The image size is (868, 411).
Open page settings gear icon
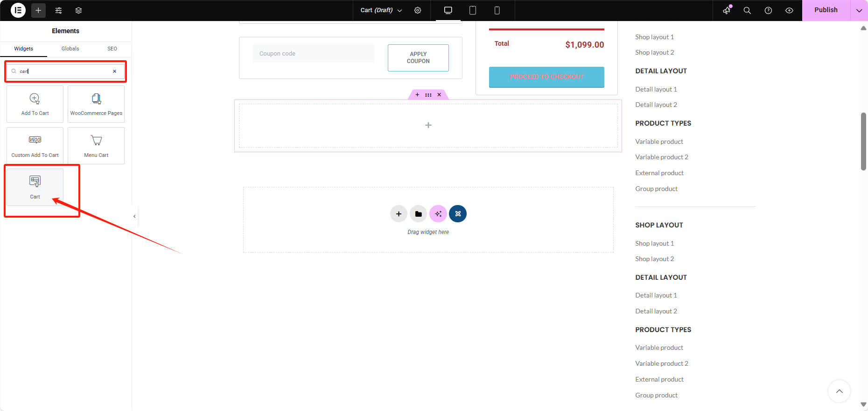[x=418, y=10]
